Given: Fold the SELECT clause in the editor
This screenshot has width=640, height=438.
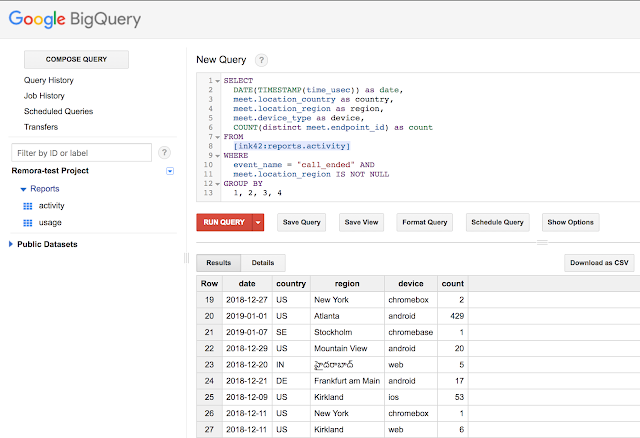Looking at the screenshot, I should 219,80.
